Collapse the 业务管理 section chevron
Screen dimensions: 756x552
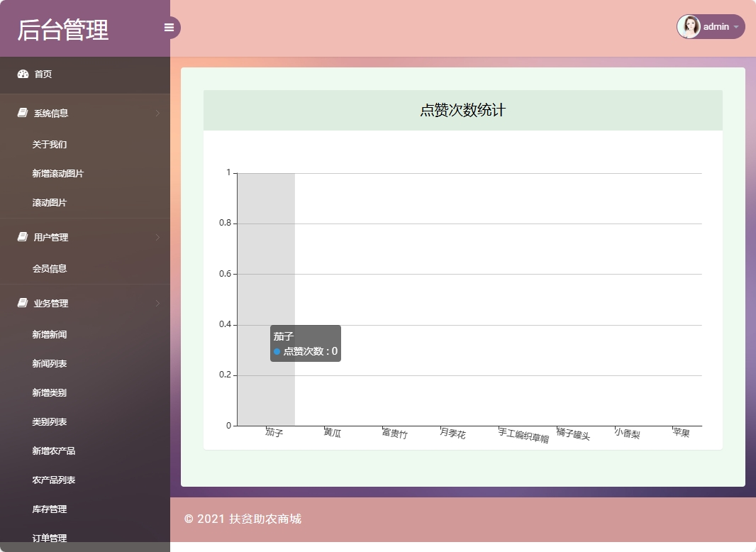pos(157,303)
